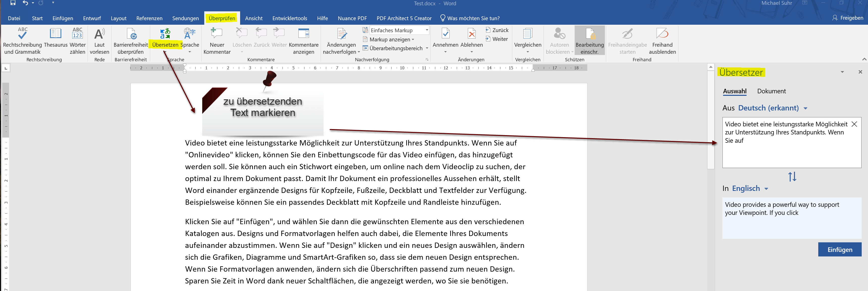Close the Übersetzer pane
Screen dimensions: 868x291
[x=860, y=72]
